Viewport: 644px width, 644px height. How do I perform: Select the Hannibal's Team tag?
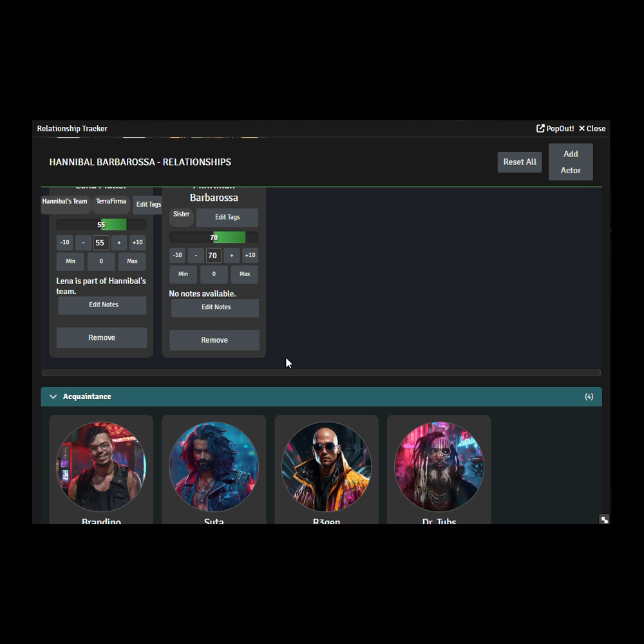click(64, 204)
